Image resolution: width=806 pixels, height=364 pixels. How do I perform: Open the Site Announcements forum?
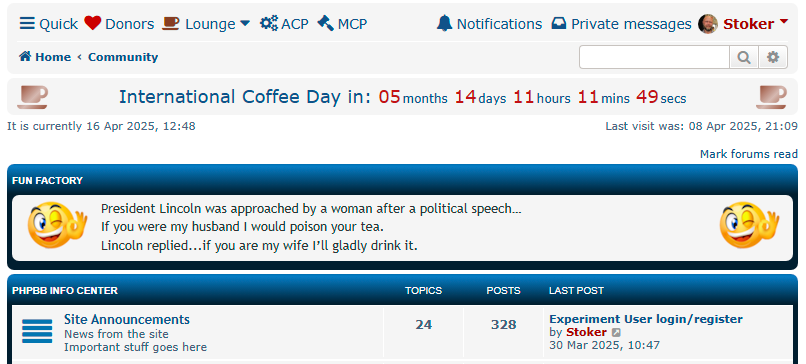[x=126, y=319]
